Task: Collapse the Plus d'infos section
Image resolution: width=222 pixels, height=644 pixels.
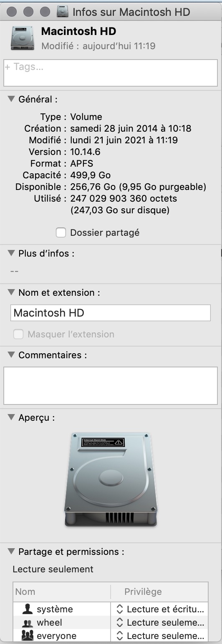Action: pos(11,253)
